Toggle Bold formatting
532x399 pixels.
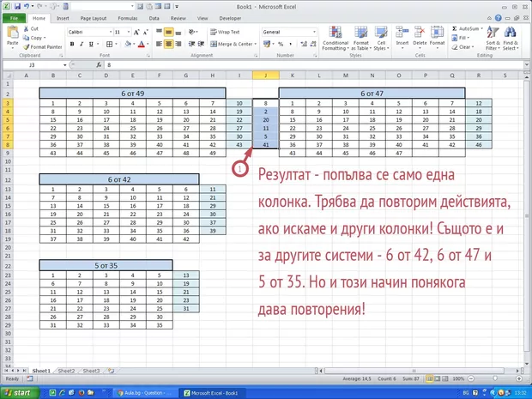(72, 44)
